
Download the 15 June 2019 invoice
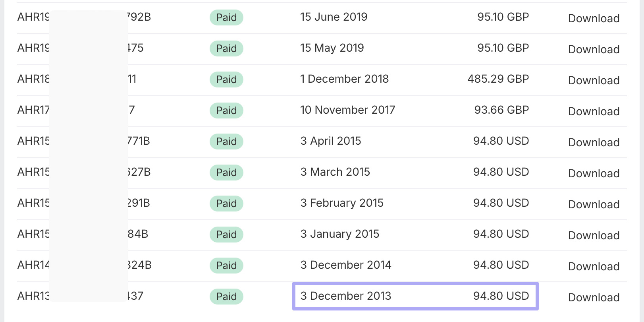[x=593, y=18]
